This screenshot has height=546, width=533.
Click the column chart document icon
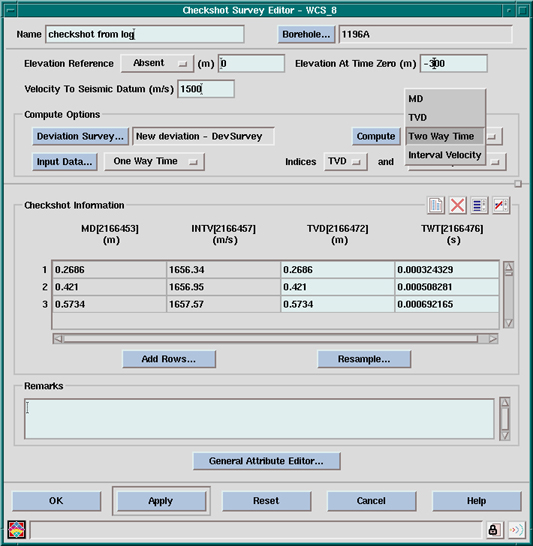(436, 205)
